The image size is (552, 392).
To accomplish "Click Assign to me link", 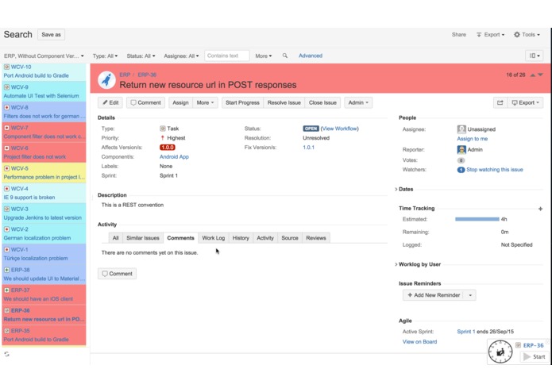I will click(x=473, y=139).
